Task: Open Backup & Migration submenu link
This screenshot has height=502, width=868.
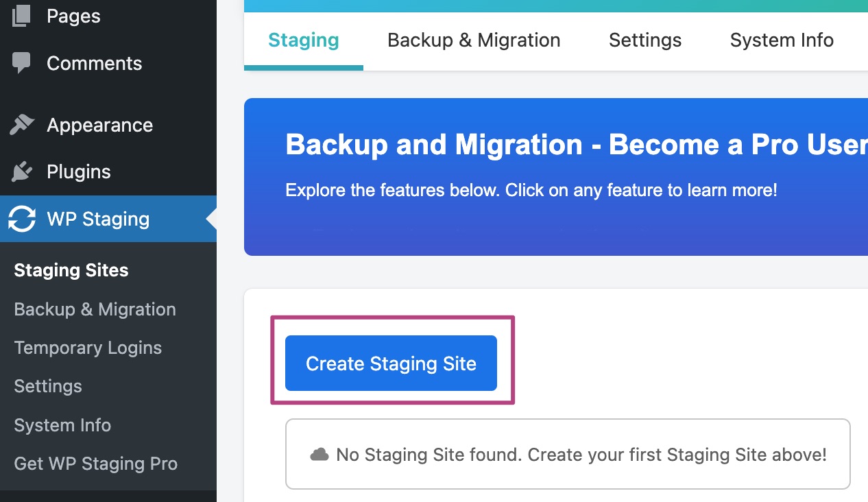Action: [95, 309]
